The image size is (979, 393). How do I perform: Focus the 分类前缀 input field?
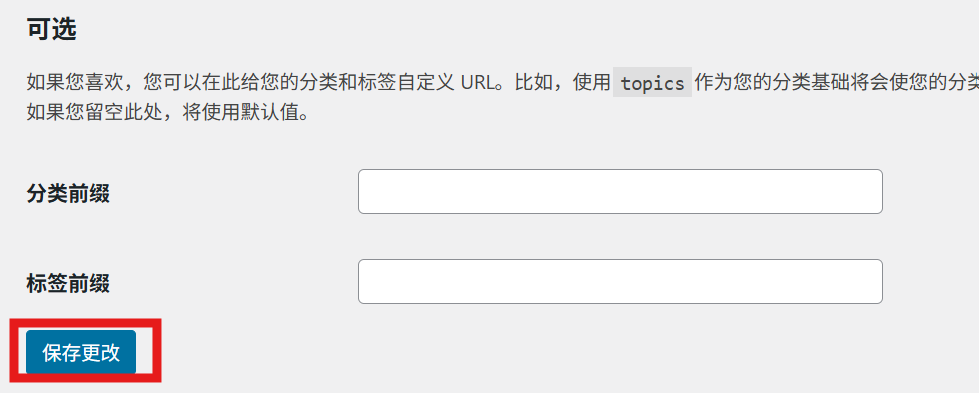click(x=620, y=191)
